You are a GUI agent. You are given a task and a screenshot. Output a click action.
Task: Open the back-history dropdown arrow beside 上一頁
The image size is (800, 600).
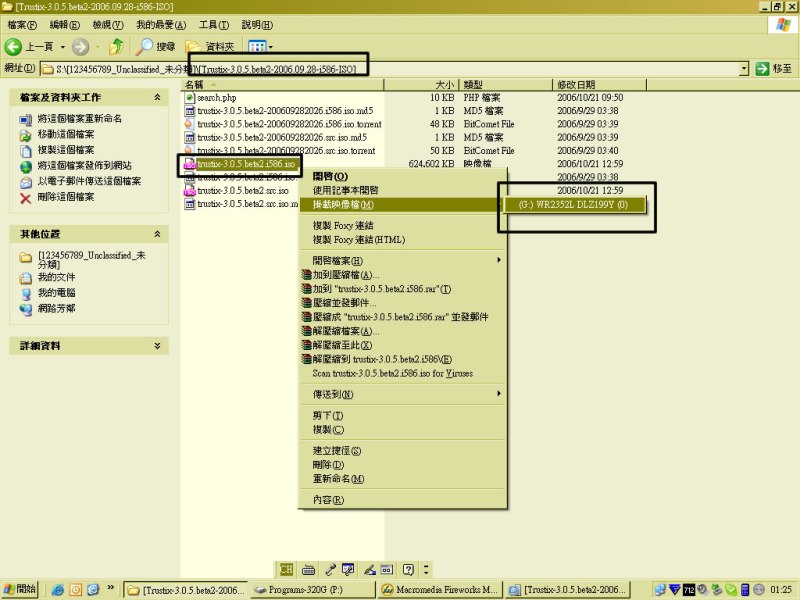click(x=63, y=47)
